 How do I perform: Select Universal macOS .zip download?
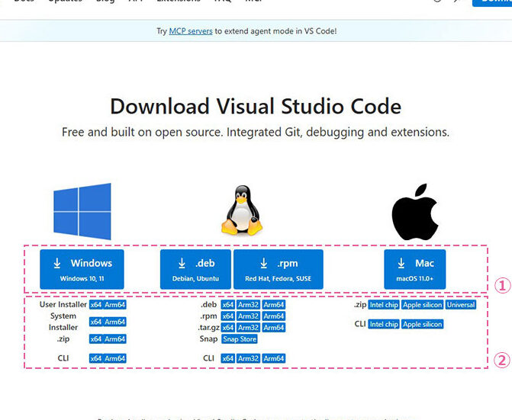tap(461, 305)
